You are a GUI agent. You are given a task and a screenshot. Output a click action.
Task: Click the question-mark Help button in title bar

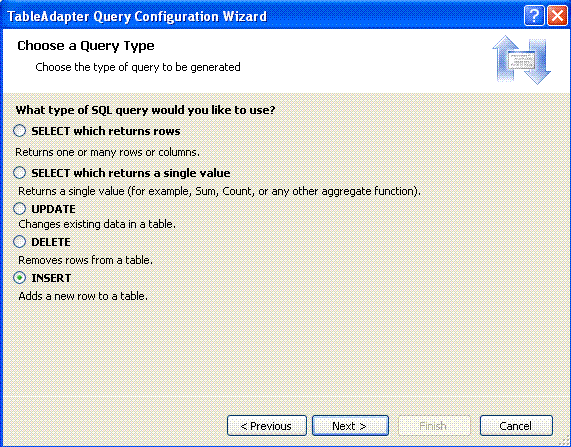(x=534, y=16)
